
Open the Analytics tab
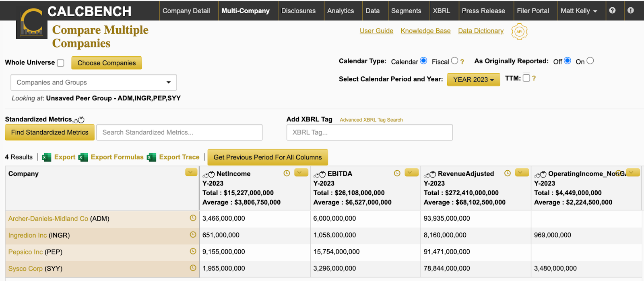pos(341,11)
